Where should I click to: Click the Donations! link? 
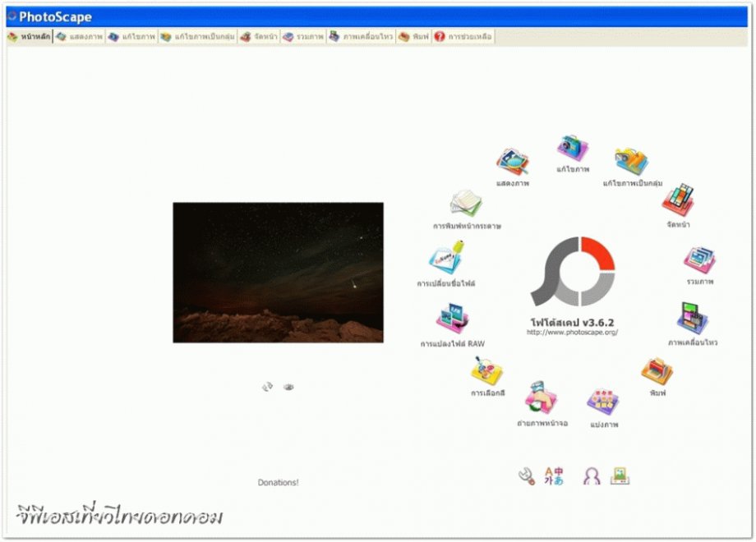(x=278, y=483)
